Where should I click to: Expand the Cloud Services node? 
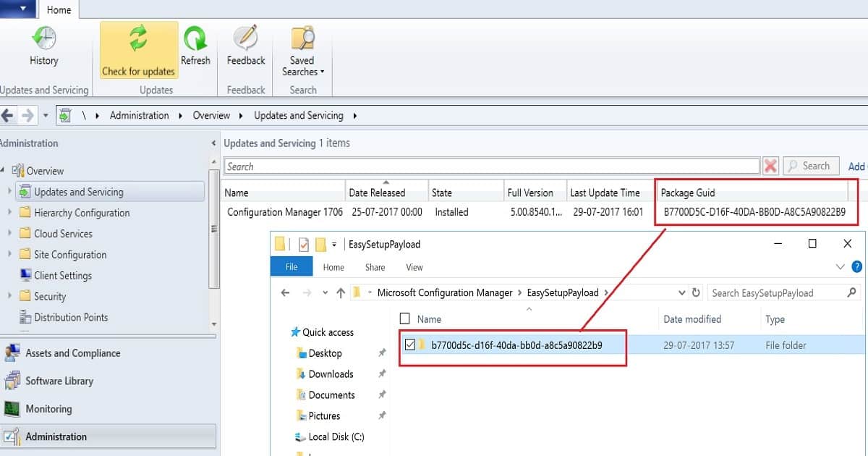point(9,234)
